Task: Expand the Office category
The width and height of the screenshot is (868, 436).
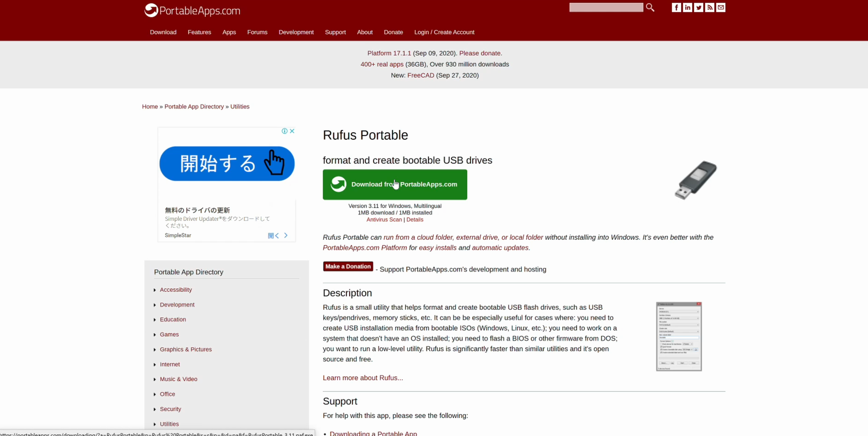Action: (167, 394)
